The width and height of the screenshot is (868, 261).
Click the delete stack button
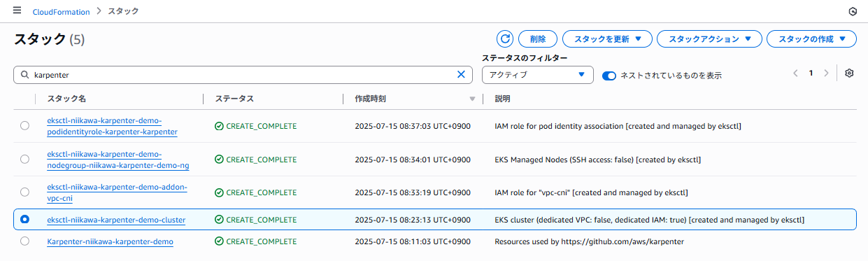538,39
